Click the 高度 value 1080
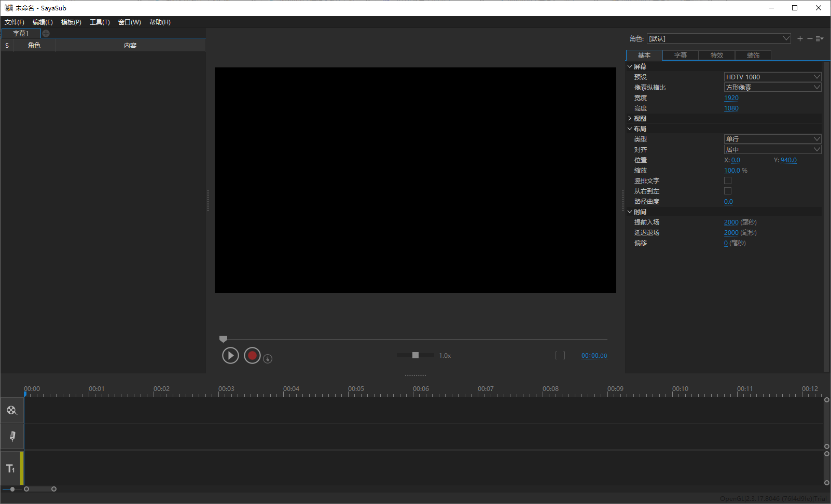 click(731, 108)
